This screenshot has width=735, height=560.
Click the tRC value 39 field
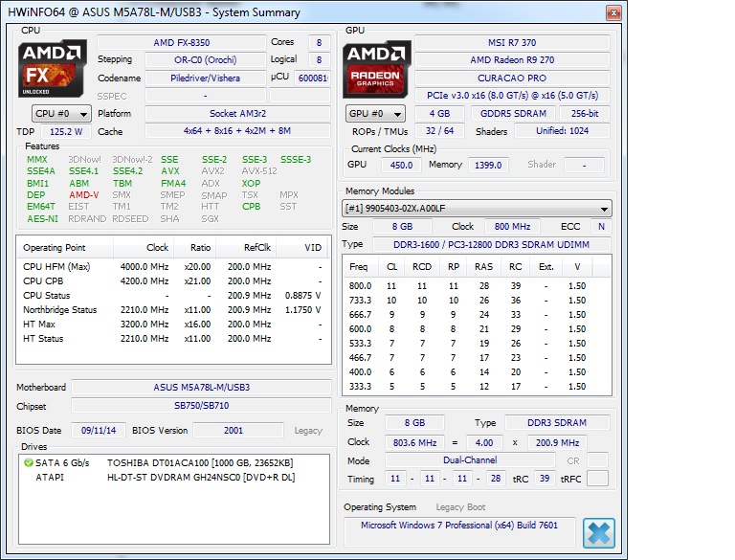(544, 479)
